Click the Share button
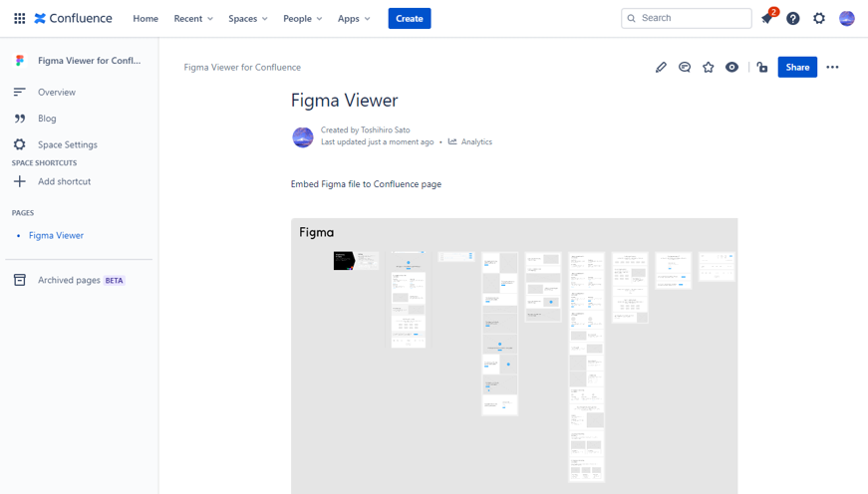The image size is (868, 494). pyautogui.click(x=797, y=67)
